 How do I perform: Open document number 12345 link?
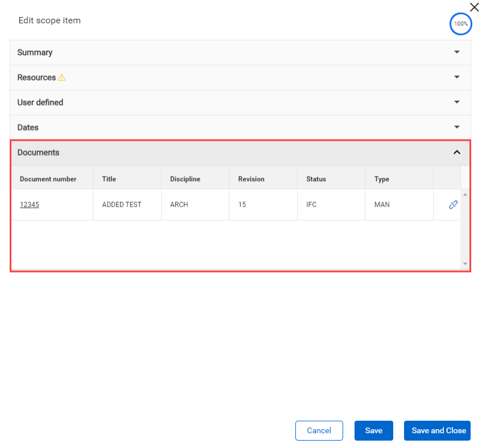click(x=30, y=205)
